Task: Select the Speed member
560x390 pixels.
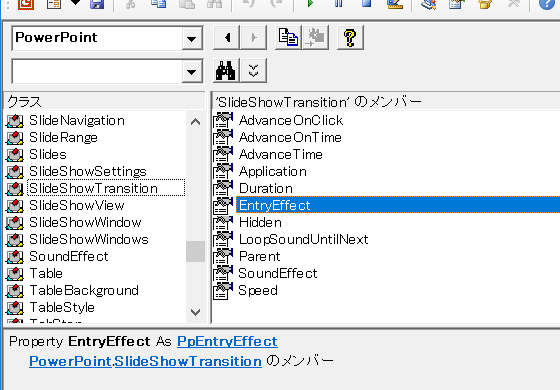Action: point(258,290)
